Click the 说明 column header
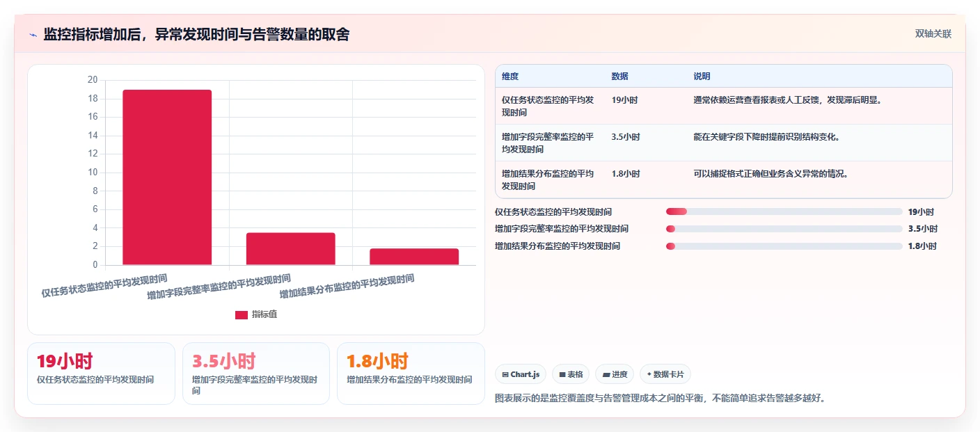Viewport: 980px width, 432px height. click(702, 77)
